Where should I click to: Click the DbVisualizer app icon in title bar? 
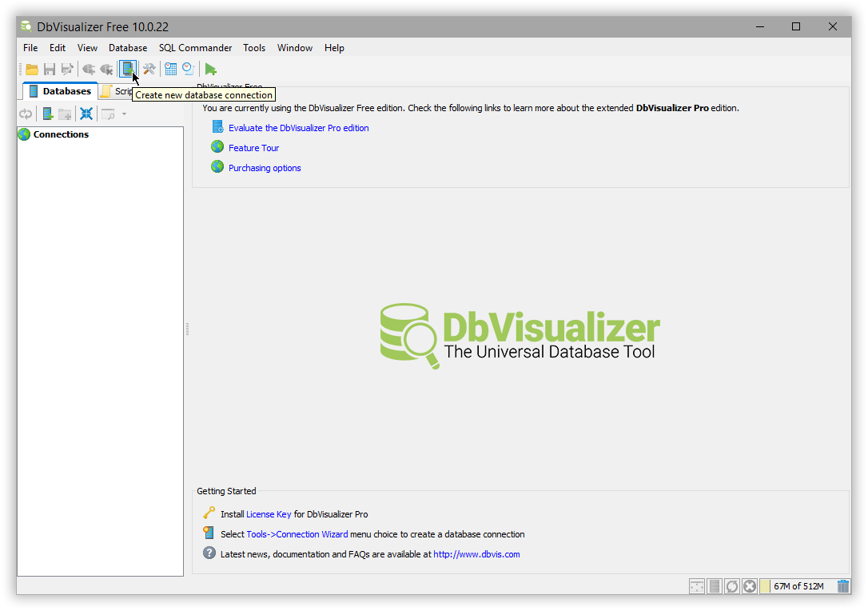point(26,26)
